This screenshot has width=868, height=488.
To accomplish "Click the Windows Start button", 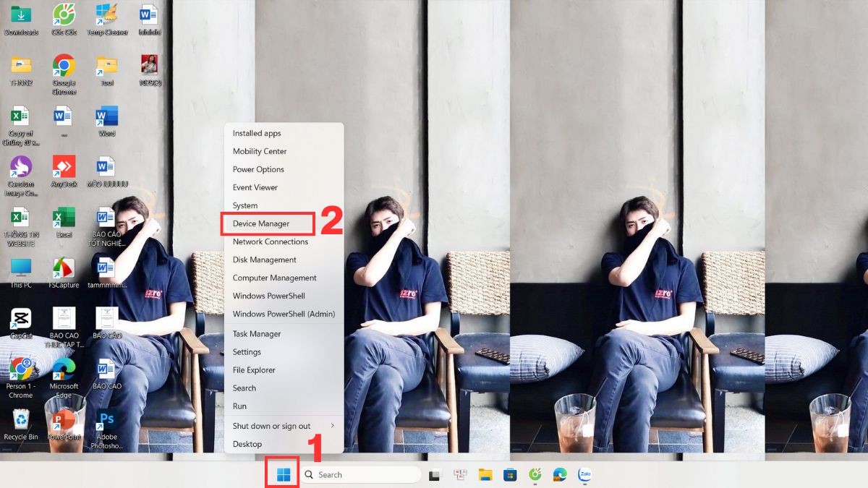I will (x=284, y=475).
